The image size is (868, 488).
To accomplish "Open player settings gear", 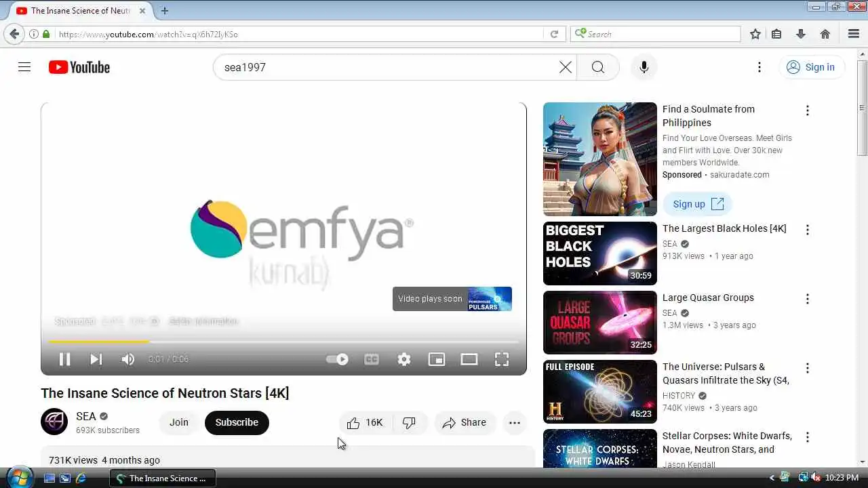I will click(404, 359).
